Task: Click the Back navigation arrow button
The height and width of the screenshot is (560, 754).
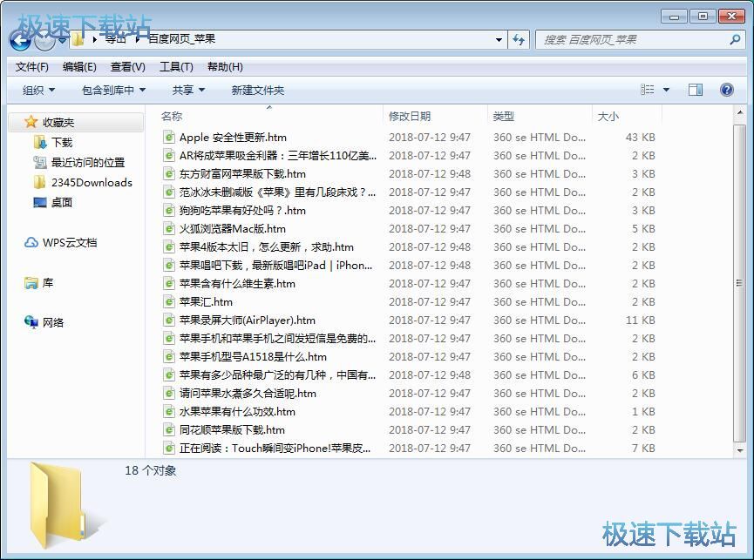Action: 21,41
